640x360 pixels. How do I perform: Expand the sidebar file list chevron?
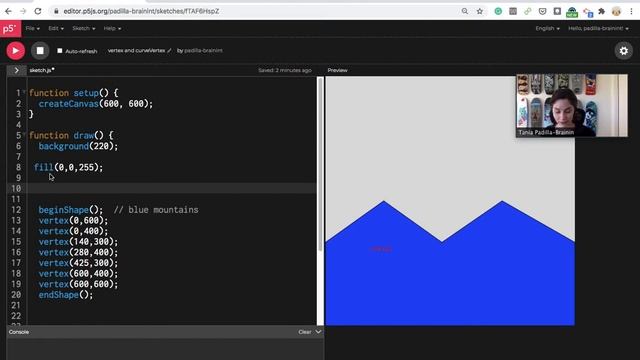(x=17, y=70)
